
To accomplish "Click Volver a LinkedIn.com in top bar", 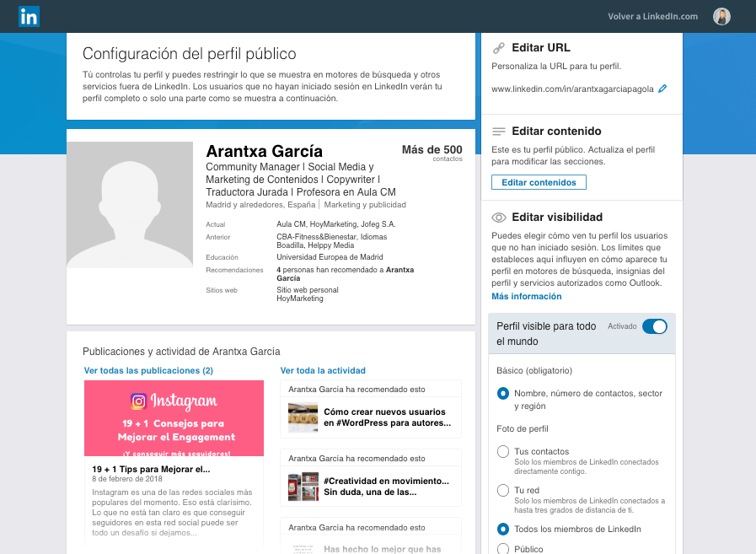I will coord(651,16).
